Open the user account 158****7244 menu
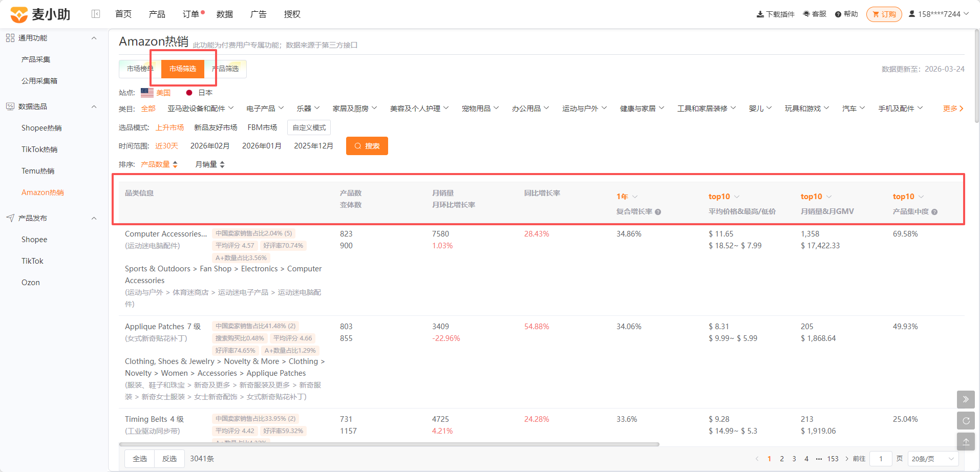 pyautogui.click(x=939, y=14)
